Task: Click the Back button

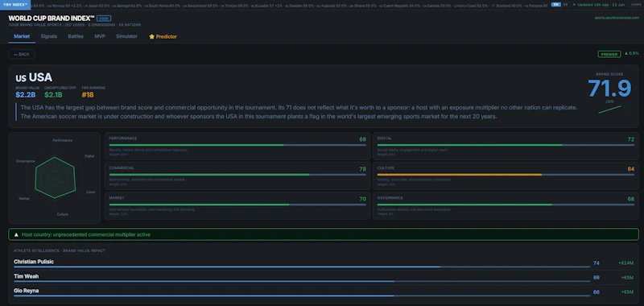Action: 22,54
